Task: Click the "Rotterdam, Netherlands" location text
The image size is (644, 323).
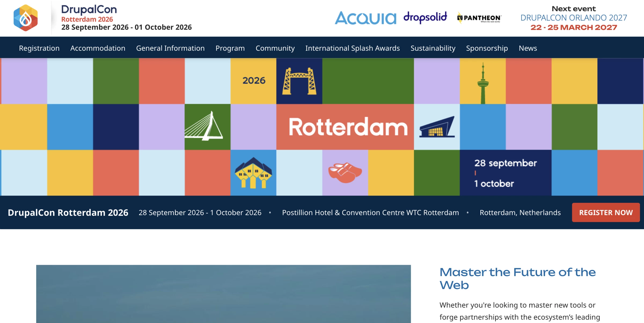Action: 520,212
